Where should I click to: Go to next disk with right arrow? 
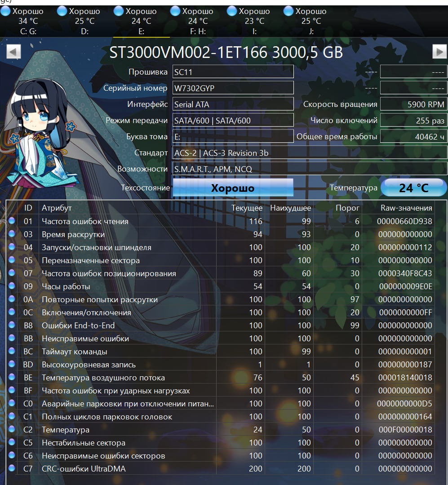(x=439, y=52)
